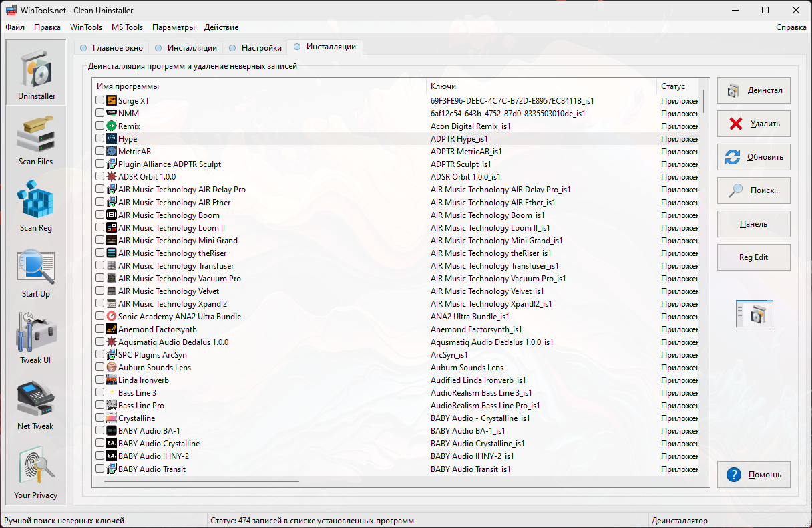Click the key Acon Digital Remix_is1
This screenshot has width=812, height=528.
[471, 126]
